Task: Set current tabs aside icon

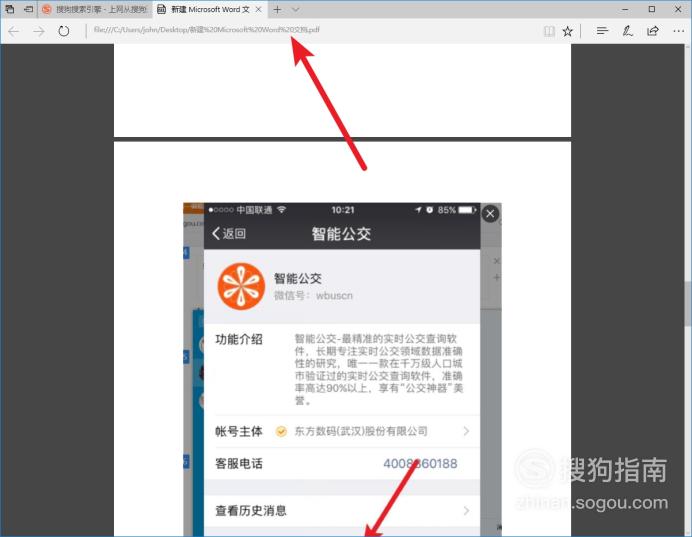Action: click(x=29, y=9)
